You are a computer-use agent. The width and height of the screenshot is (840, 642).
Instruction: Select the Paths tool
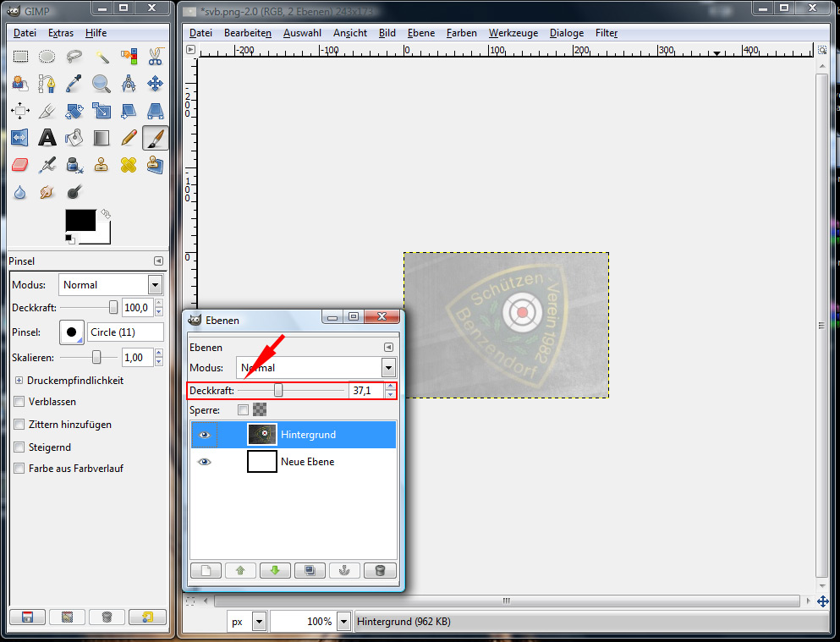[x=47, y=84]
